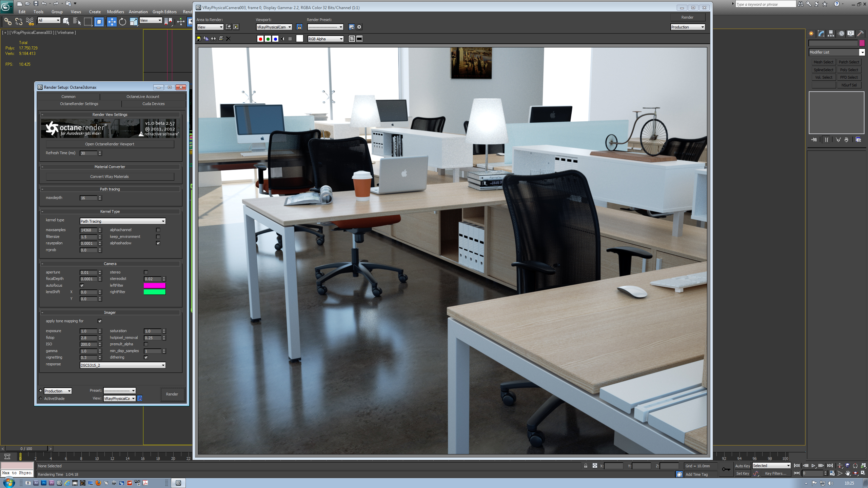The height and width of the screenshot is (488, 868).
Task: Toggle the alphachannel checkbox
Action: tap(158, 230)
